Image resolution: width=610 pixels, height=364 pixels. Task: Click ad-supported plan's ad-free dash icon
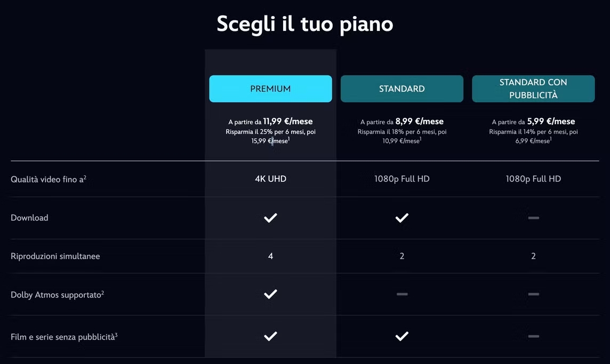tap(533, 336)
